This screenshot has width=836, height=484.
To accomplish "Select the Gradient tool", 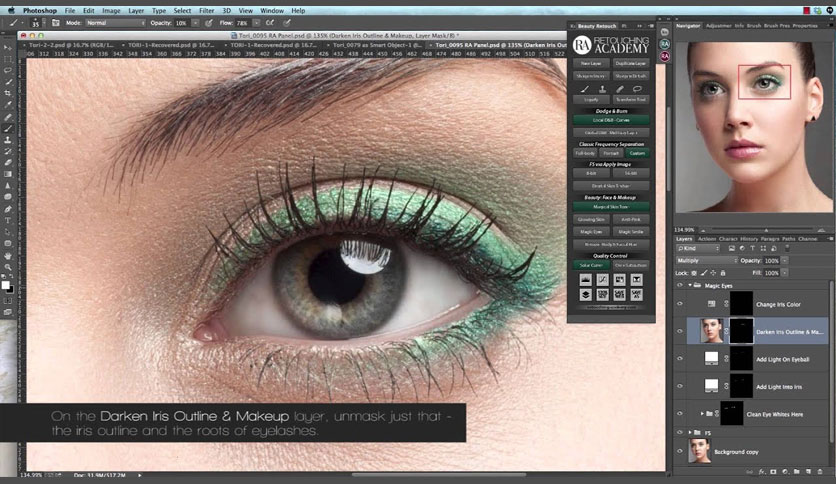I will pos(8,174).
